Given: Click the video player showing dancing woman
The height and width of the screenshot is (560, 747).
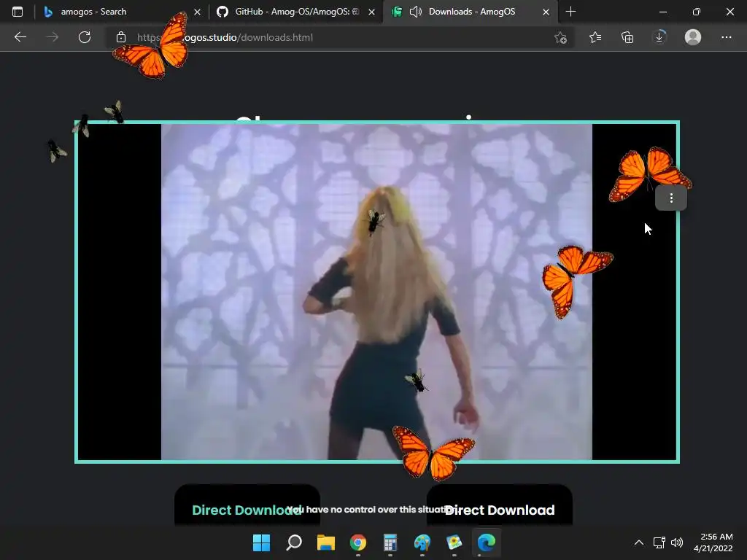Looking at the screenshot, I should (x=377, y=292).
